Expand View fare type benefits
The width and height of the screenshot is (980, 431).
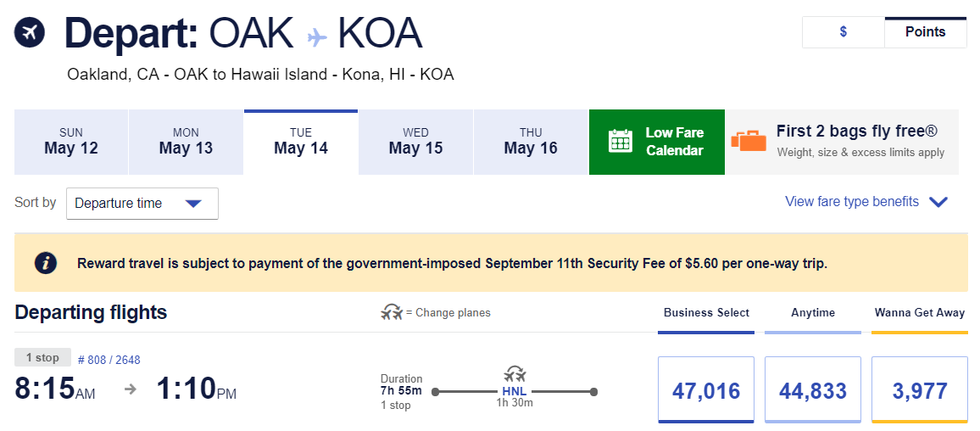866,202
